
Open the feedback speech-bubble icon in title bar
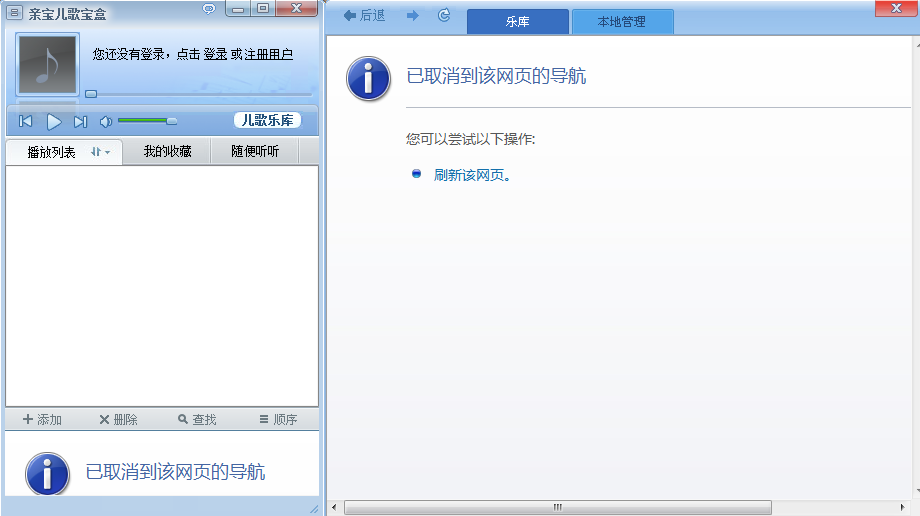[x=209, y=9]
